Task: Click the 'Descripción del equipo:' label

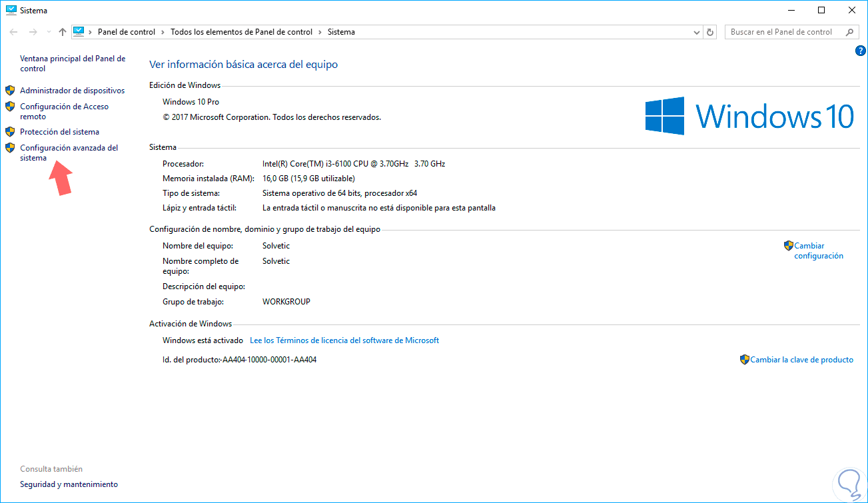Action: pyautogui.click(x=204, y=286)
